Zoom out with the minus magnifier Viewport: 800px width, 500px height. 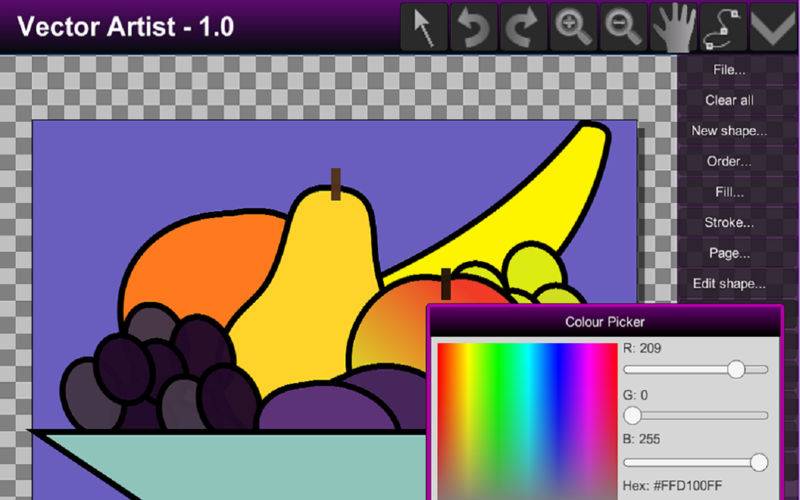pos(623,27)
